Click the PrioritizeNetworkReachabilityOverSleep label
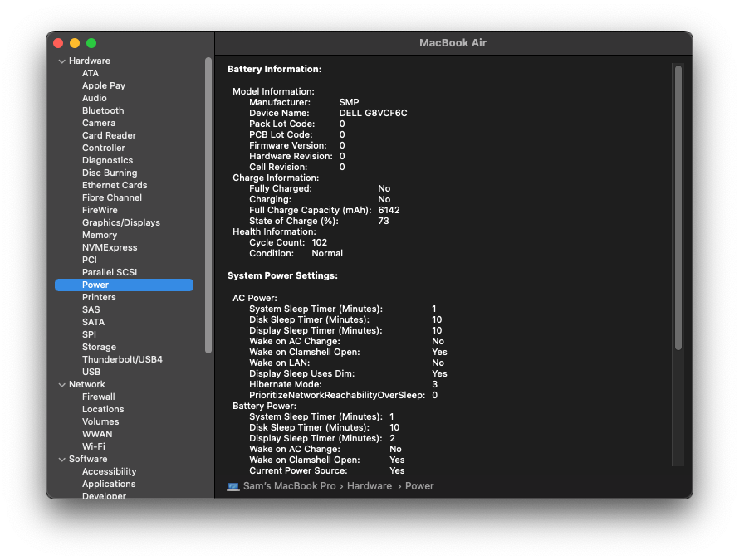This screenshot has width=739, height=560. (x=337, y=395)
